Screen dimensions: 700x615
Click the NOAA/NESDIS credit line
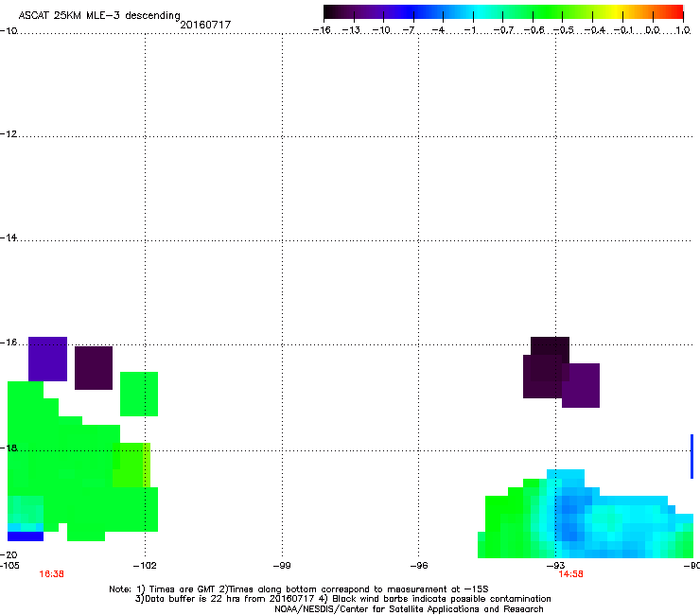click(x=409, y=609)
